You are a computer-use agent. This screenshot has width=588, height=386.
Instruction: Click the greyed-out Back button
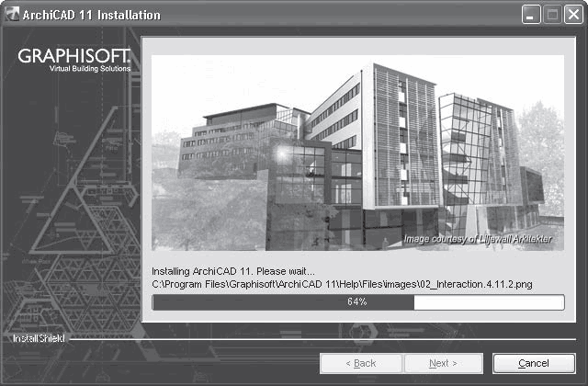pos(359,363)
